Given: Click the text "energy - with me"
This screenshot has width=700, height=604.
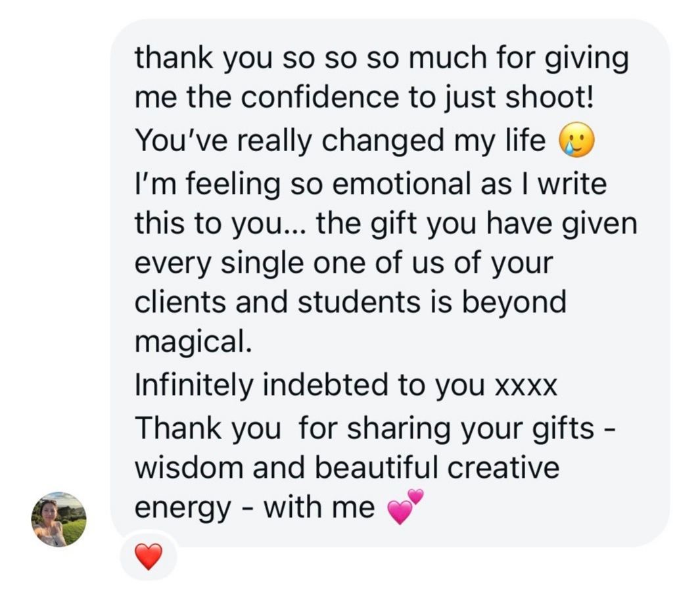Looking at the screenshot, I should (254, 508).
